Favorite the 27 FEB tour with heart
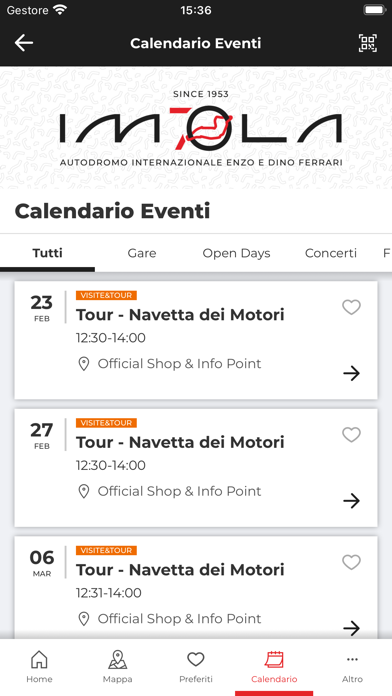 (351, 435)
